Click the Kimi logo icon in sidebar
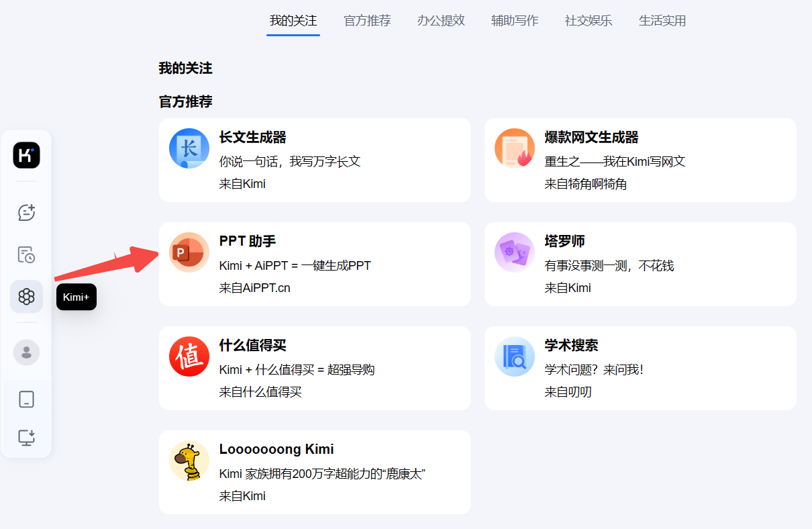812x529 pixels. pos(26,155)
